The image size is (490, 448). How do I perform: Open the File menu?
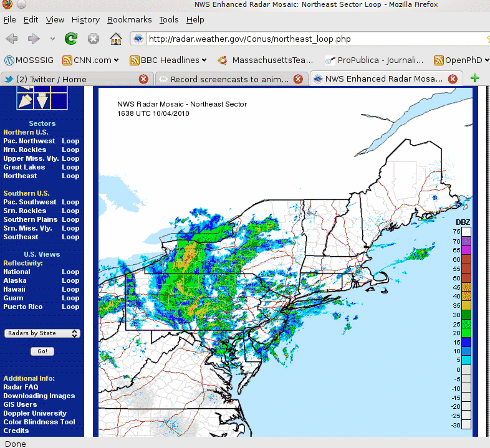point(10,20)
